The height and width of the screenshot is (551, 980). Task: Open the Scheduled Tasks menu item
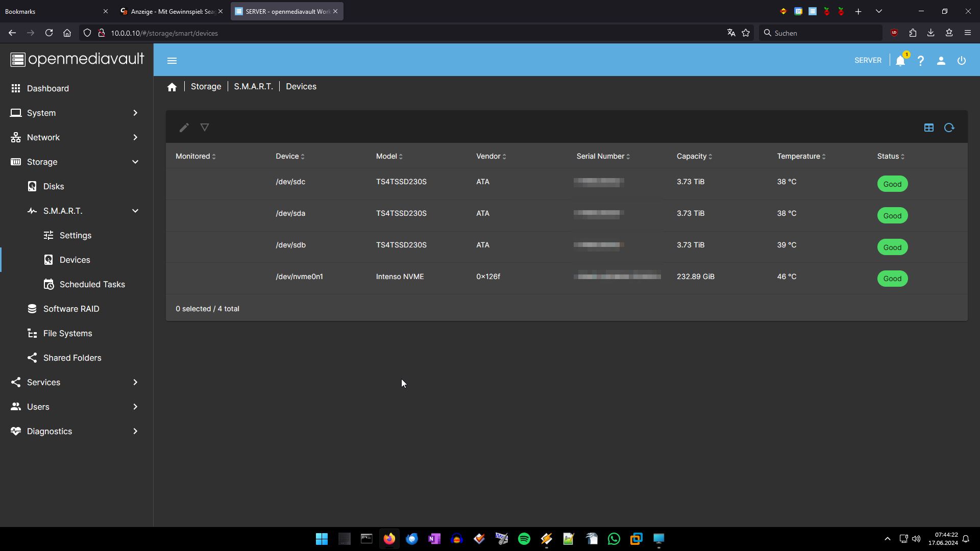92,284
